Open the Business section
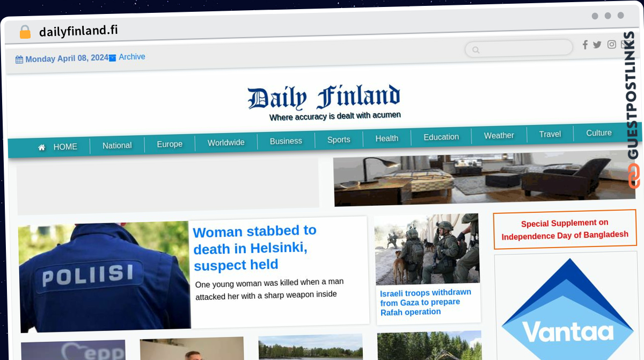 pyautogui.click(x=286, y=141)
